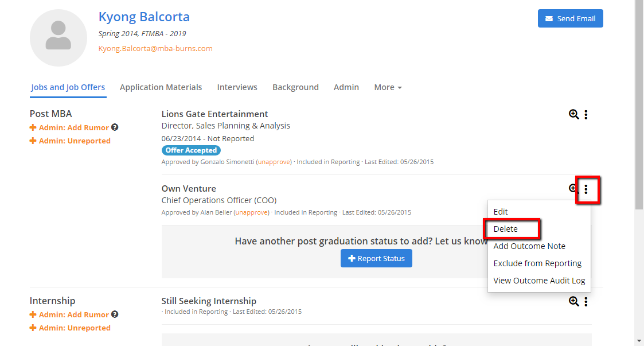
Task: Click the Report Status button
Action: 376,258
